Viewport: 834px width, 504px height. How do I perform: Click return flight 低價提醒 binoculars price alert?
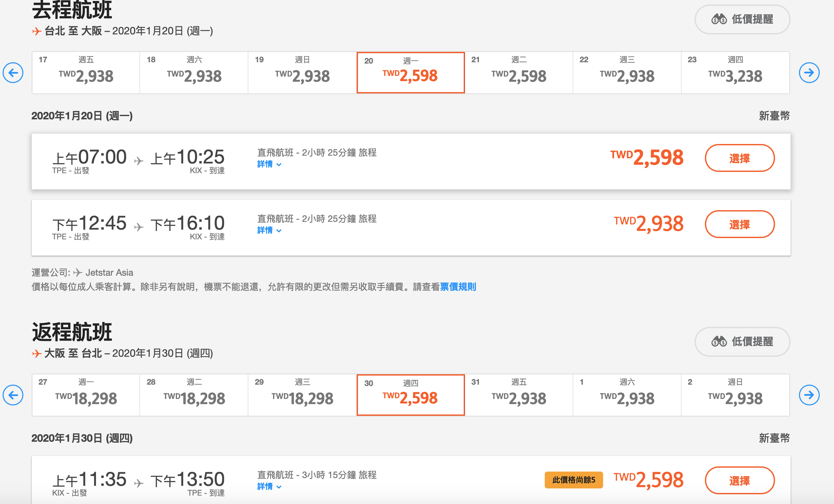tap(742, 342)
